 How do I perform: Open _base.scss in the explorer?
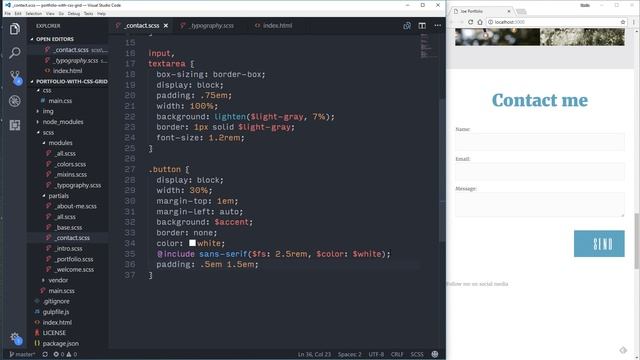coord(69,227)
